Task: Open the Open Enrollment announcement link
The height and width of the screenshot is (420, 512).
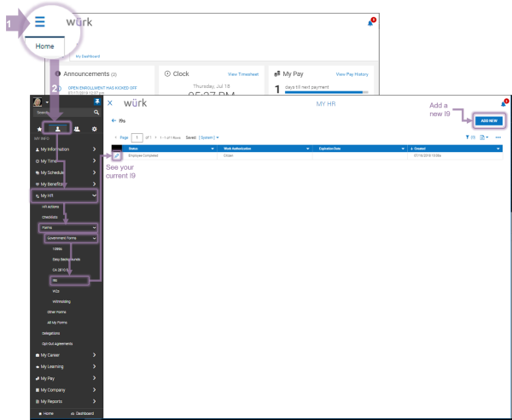Action: 102,88
